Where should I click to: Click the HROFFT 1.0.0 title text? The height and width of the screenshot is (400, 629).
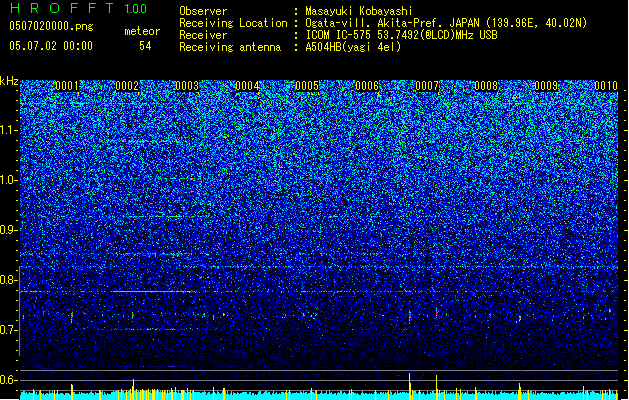coord(79,8)
